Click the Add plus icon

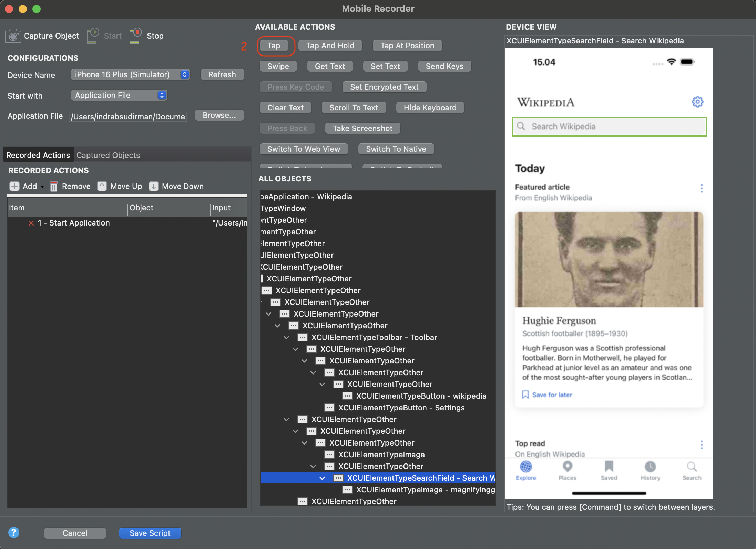point(14,186)
